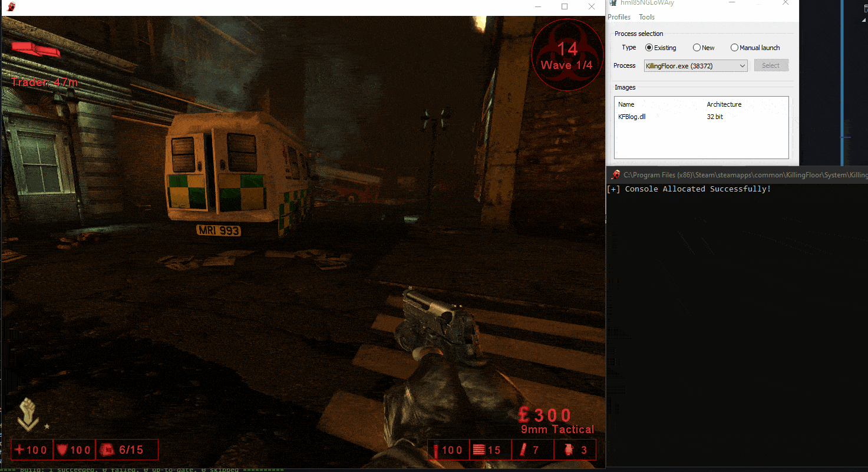Open the Profiles menu in the injector

click(619, 17)
